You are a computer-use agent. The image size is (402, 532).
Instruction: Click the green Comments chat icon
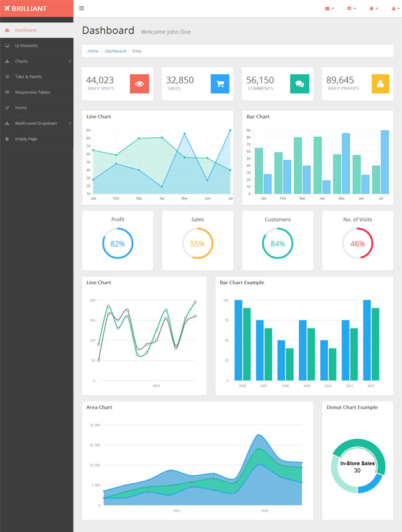[299, 84]
